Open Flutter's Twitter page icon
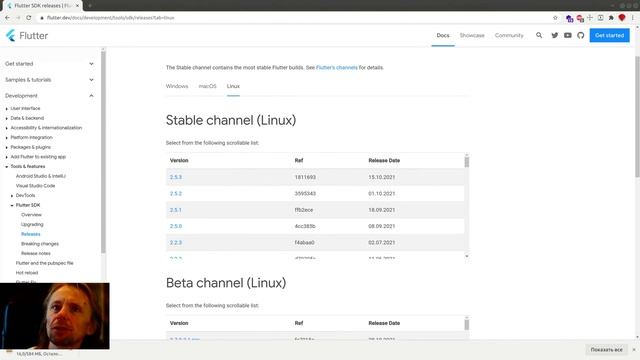 [x=554, y=36]
